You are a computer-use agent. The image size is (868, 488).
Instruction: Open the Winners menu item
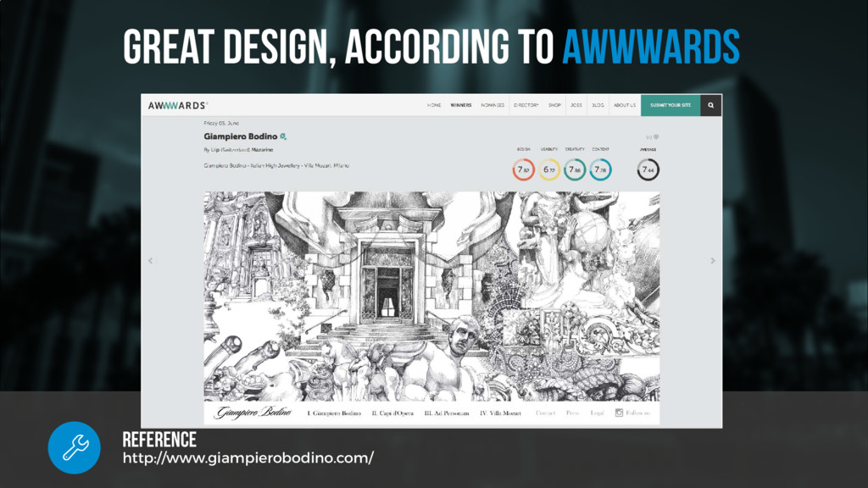[x=461, y=105]
